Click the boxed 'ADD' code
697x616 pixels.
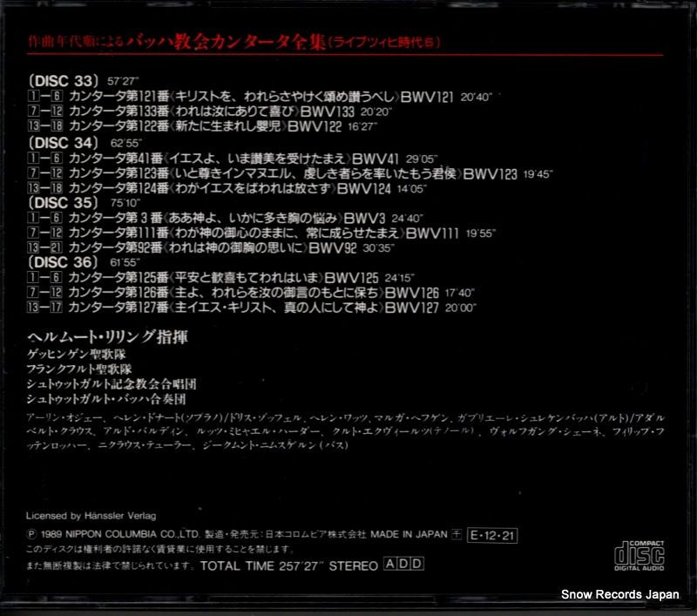pyautogui.click(x=403, y=564)
